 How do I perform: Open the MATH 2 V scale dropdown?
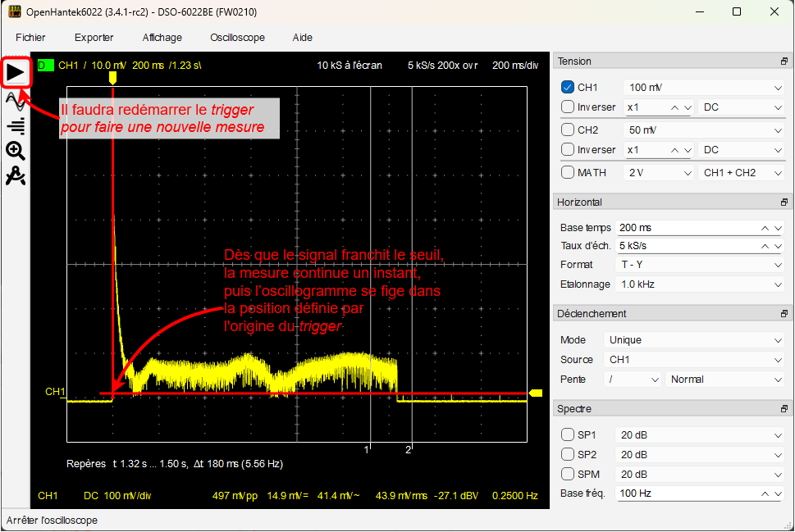click(x=658, y=173)
